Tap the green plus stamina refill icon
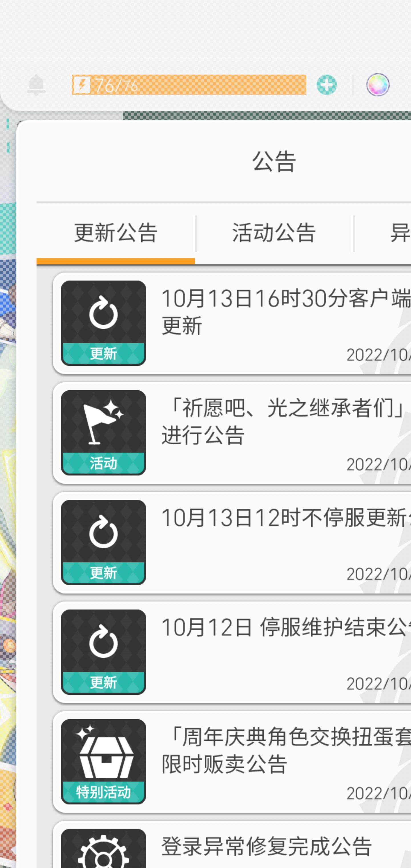 [x=327, y=85]
